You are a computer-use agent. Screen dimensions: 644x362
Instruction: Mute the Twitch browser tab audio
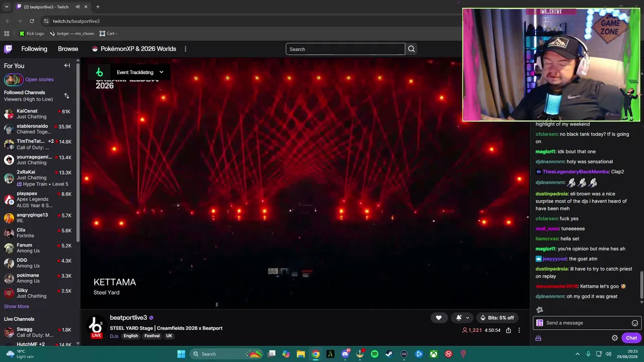click(77, 7)
